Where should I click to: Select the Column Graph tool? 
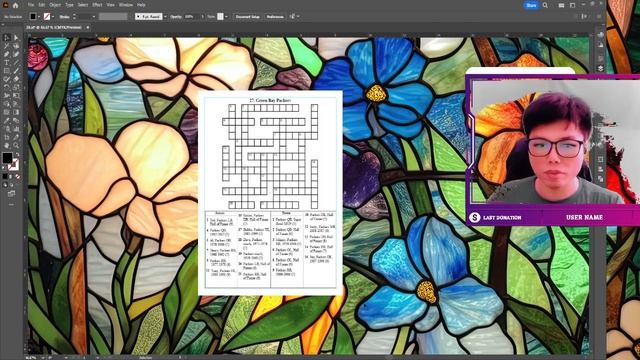(x=16, y=129)
